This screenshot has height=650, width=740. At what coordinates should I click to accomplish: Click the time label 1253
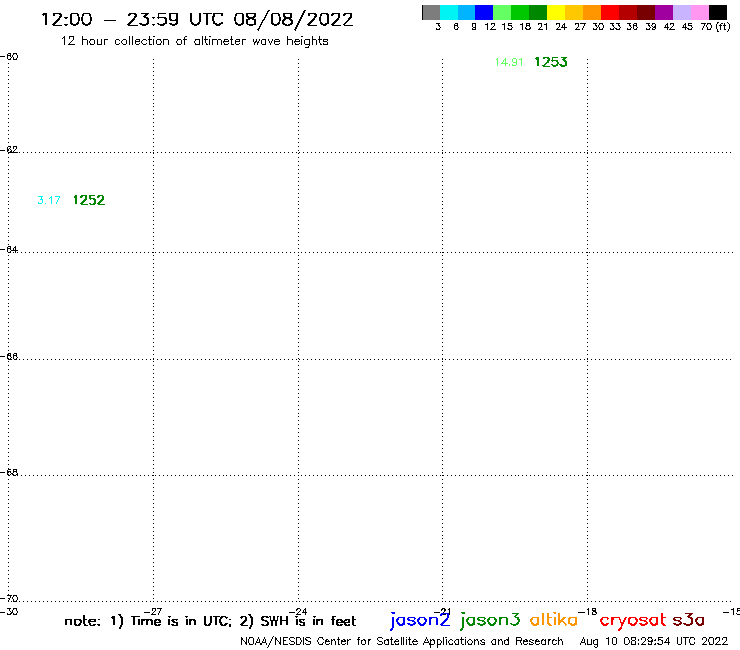coord(551,62)
